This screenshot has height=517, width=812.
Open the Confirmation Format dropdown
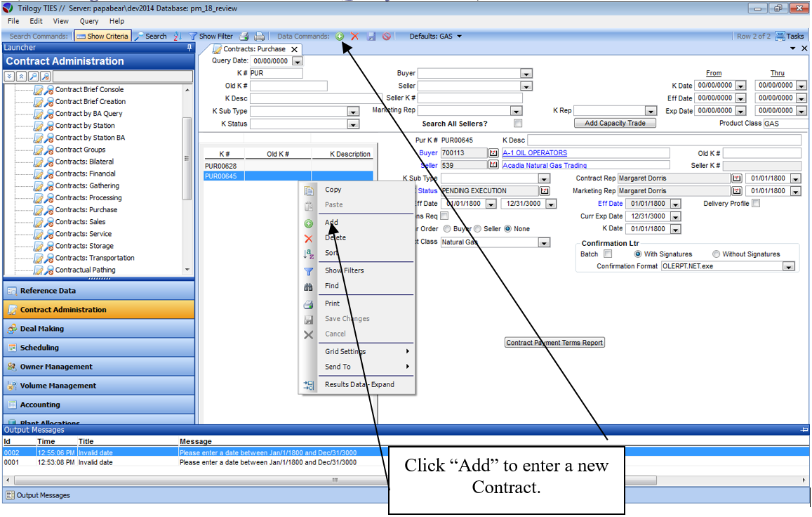coord(789,267)
